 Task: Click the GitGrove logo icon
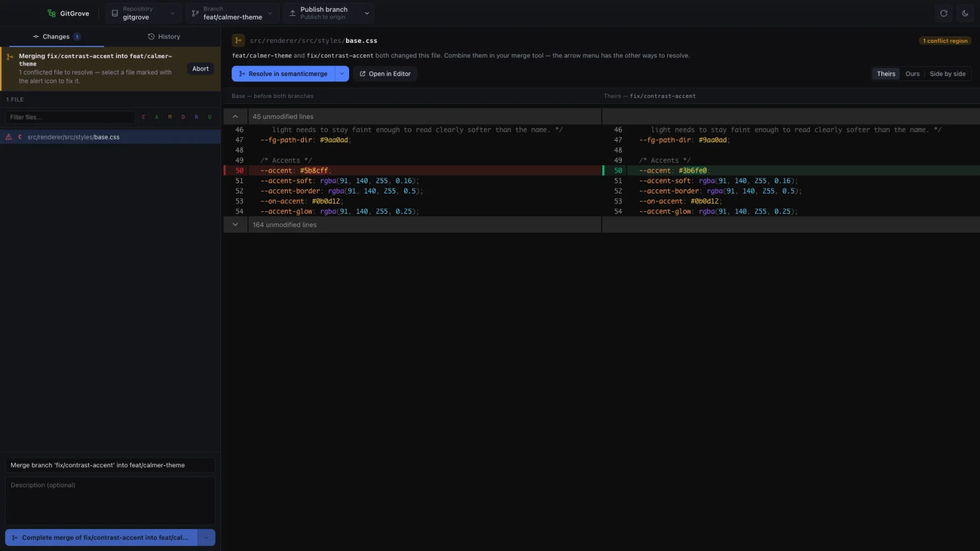(51, 13)
